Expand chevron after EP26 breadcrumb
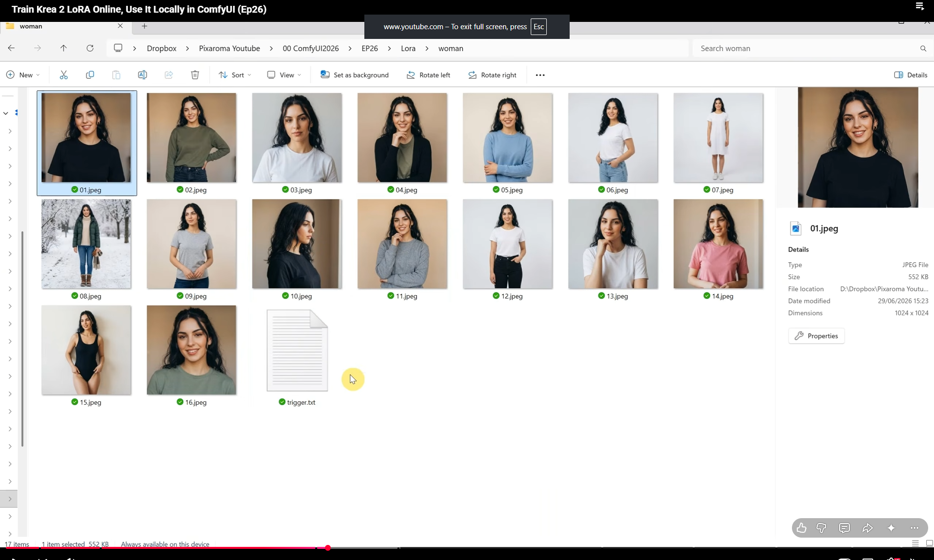 389,49
